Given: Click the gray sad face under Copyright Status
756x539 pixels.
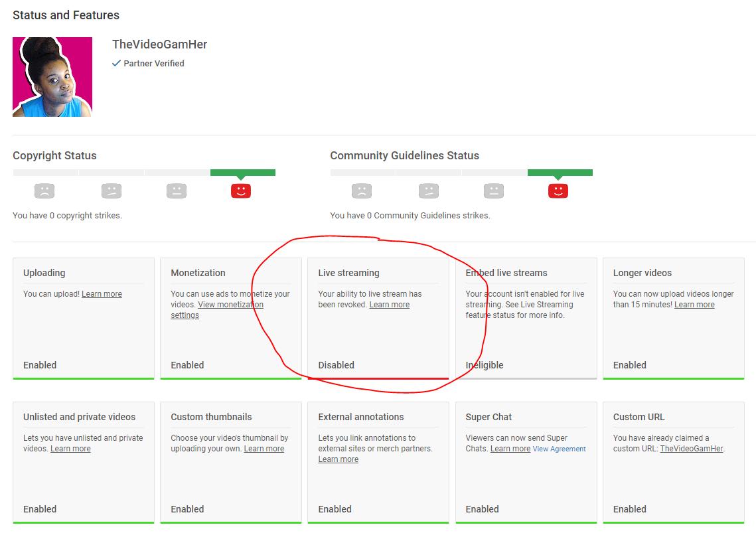Looking at the screenshot, I should (44, 191).
